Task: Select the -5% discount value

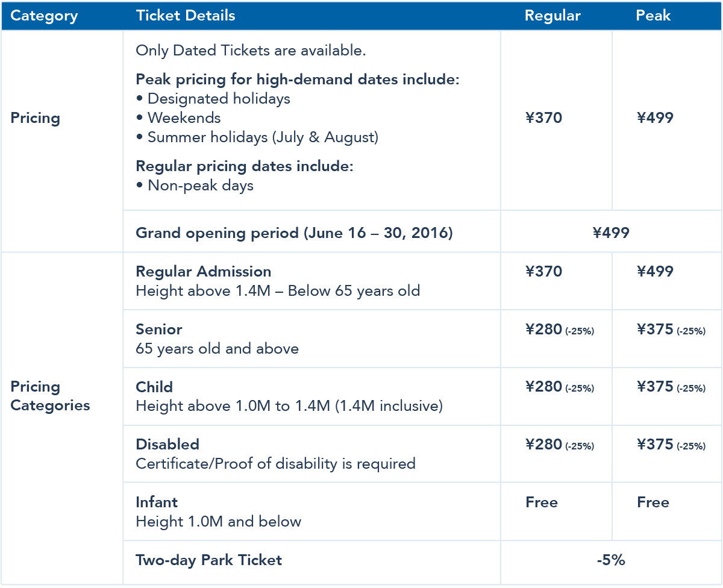Action: point(611,560)
